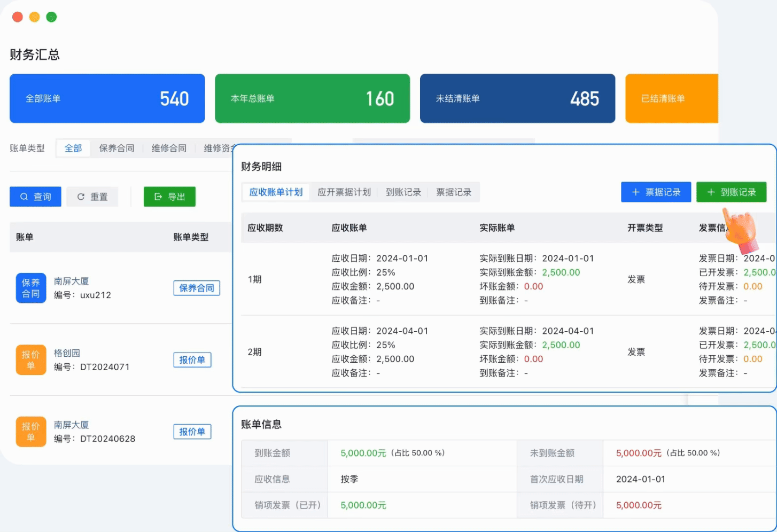Select the 维修合同 bill type filter

point(169,148)
